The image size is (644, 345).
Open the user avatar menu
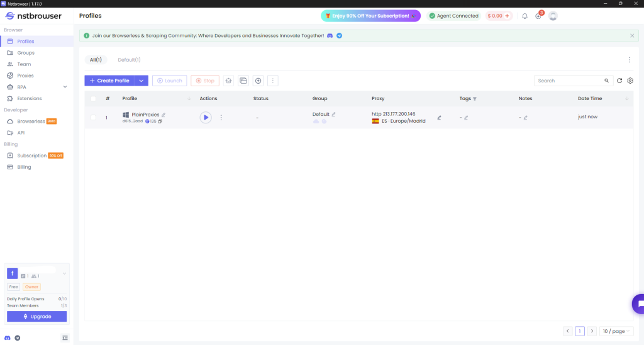coord(553,16)
